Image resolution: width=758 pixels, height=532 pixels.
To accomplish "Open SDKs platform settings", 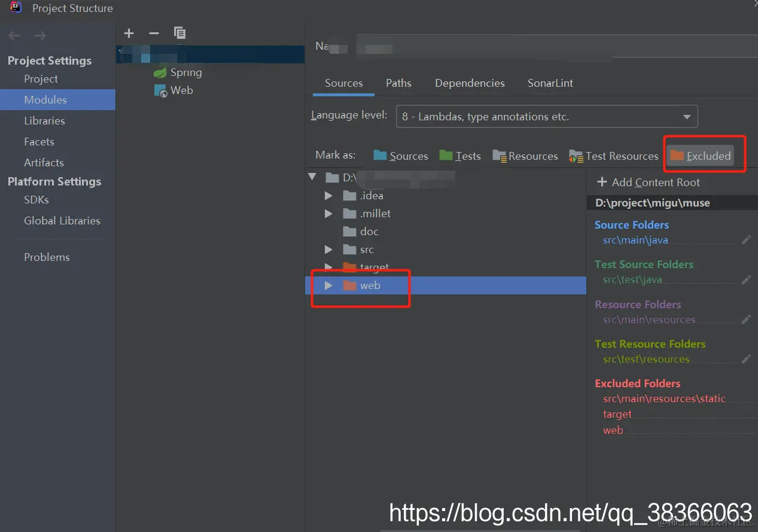I will click(x=36, y=200).
